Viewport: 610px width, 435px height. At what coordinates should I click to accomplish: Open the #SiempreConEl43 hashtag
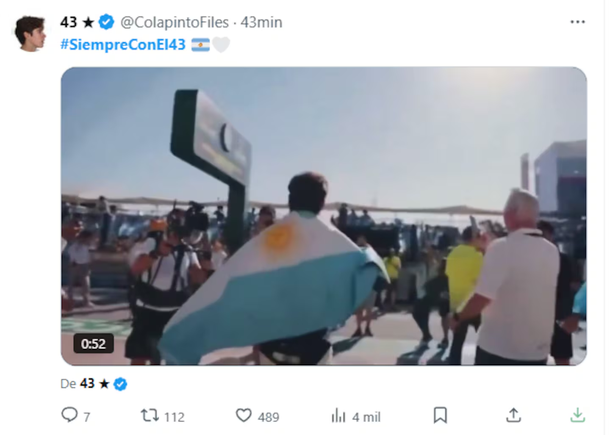[124, 44]
